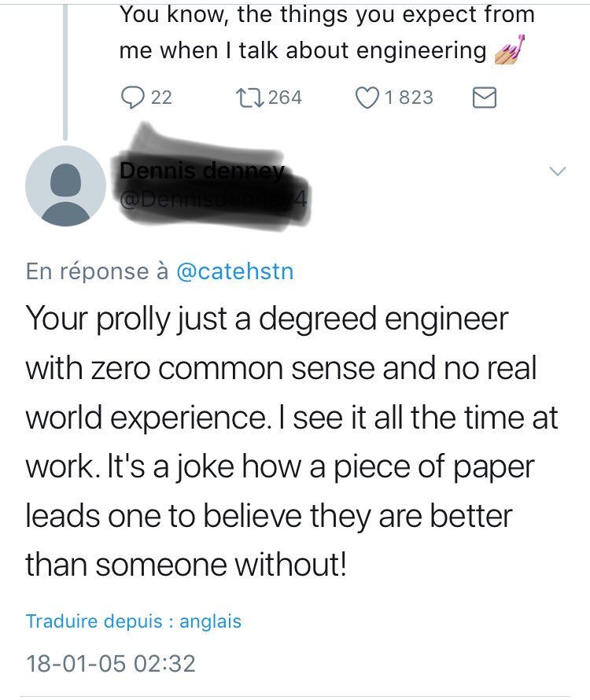Click the scribbled-out display name Dennis denney

coord(206,171)
